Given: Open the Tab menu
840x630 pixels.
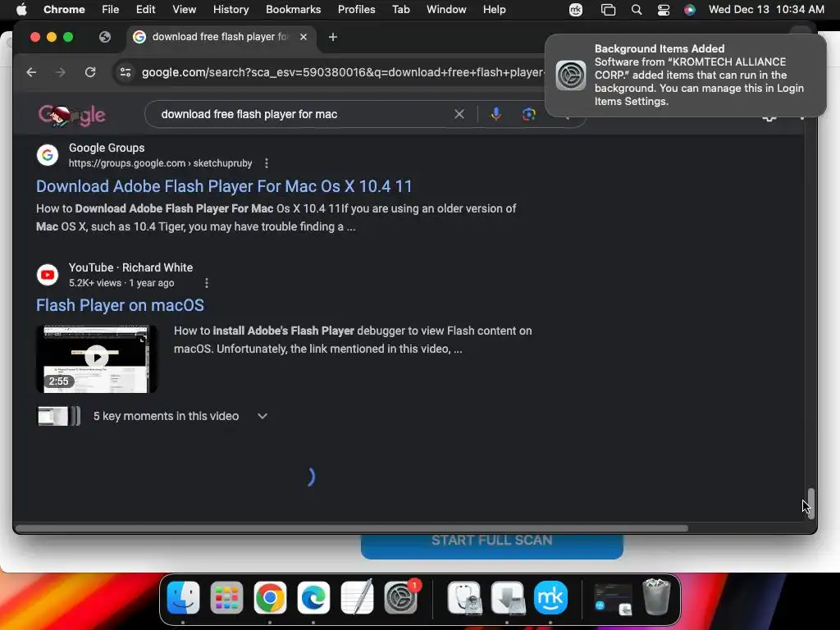Looking at the screenshot, I should pos(400,9).
